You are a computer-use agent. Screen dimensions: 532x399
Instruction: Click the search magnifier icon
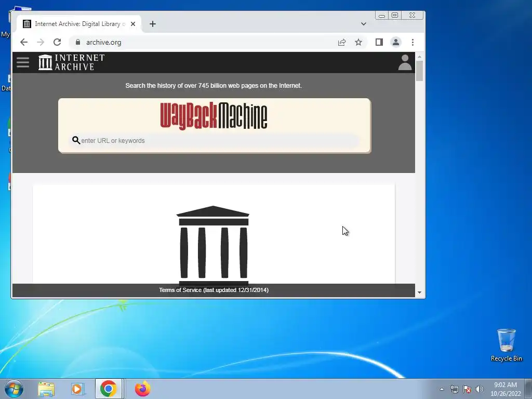pos(76,140)
